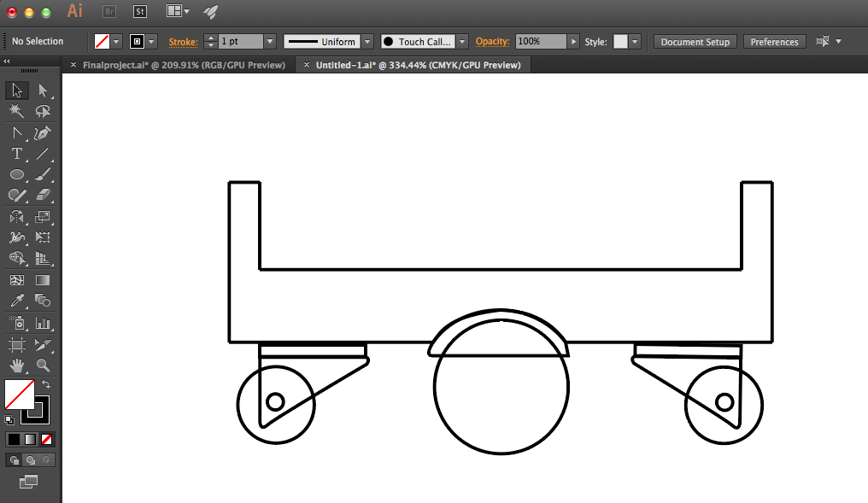Select the Warp tool
This screenshot has height=503, width=868.
coord(16,237)
